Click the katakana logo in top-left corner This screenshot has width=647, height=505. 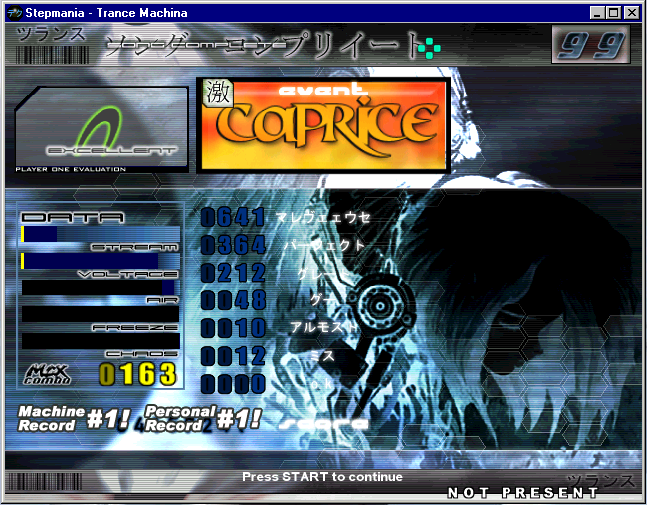pyautogui.click(x=51, y=34)
